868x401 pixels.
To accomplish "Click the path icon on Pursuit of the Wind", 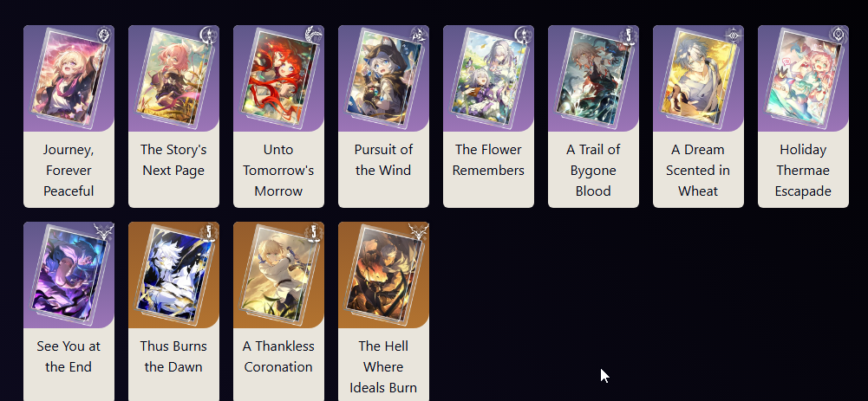I will tap(419, 36).
